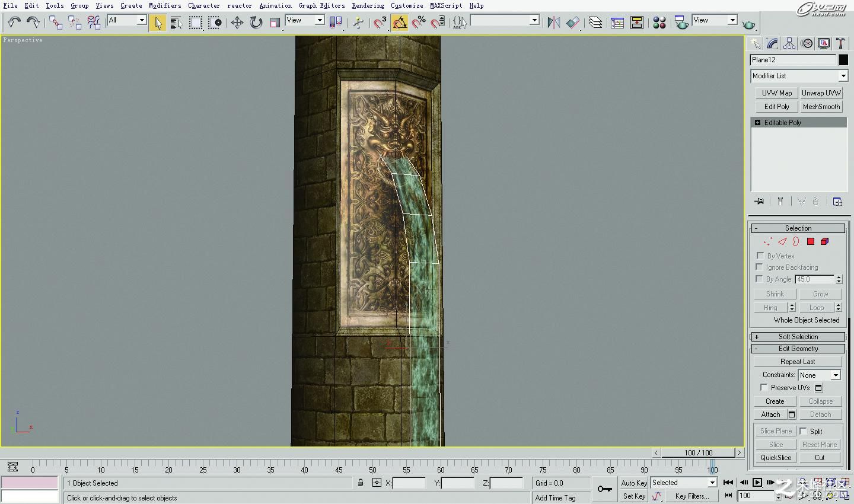Open key mode Selected dropdown
This screenshot has height=504, width=854.
(x=684, y=483)
